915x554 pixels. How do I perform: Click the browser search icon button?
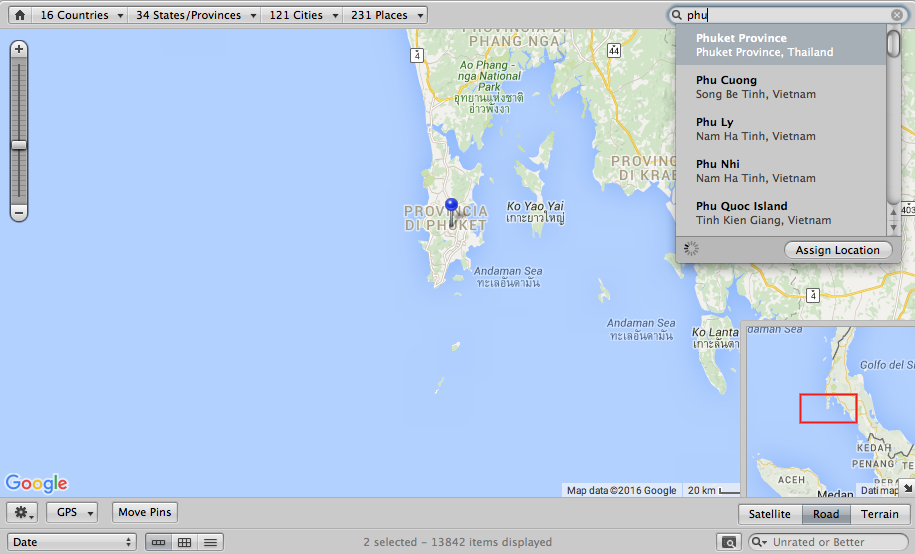729,542
